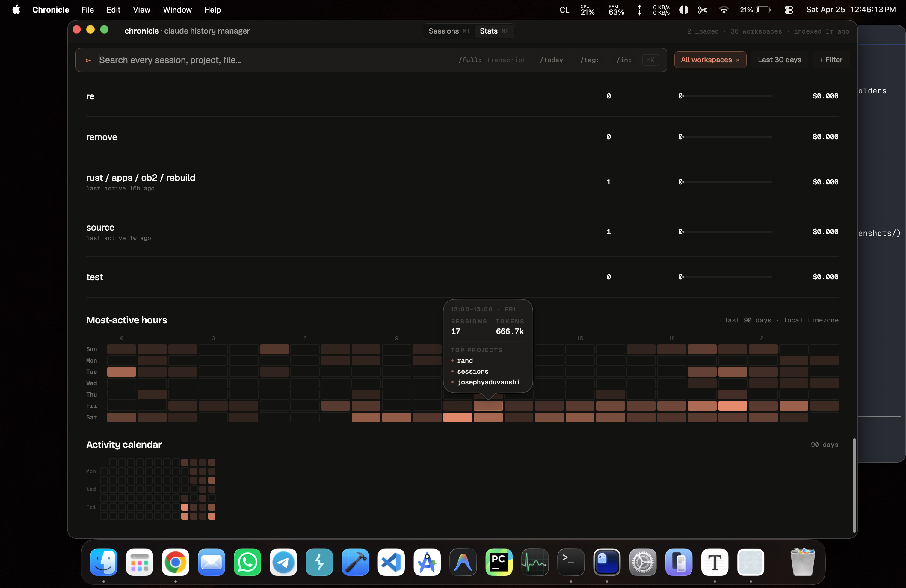This screenshot has height=588, width=906.
Task: Select the Tuesday hour 0 heatmap cell
Action: pos(121,372)
